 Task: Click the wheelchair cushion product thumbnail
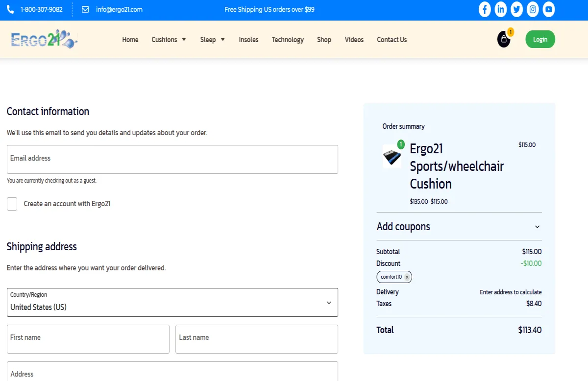(392, 157)
